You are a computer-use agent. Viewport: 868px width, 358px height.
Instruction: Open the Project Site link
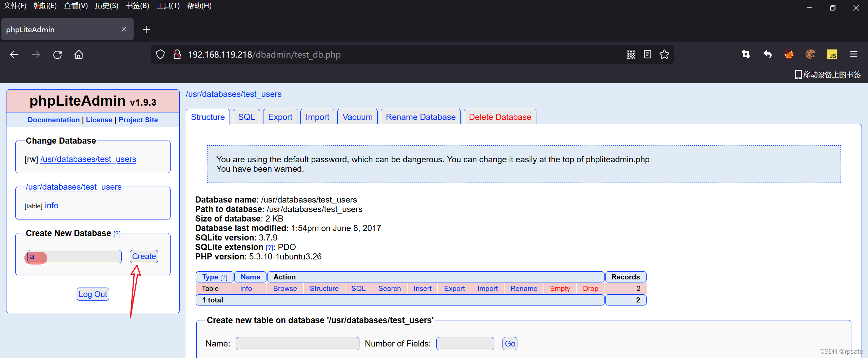138,120
